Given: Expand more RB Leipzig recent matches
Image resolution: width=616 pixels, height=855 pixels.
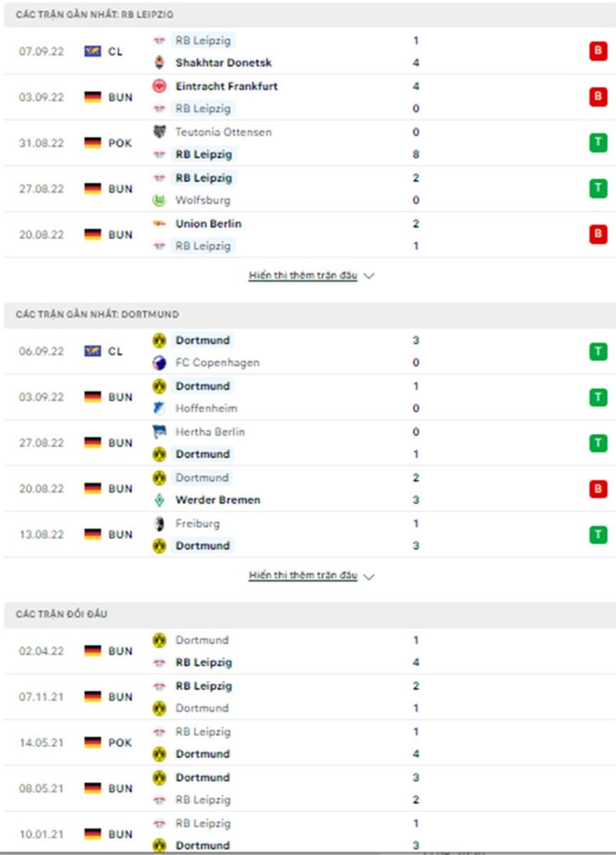Looking at the screenshot, I should pos(303,276).
